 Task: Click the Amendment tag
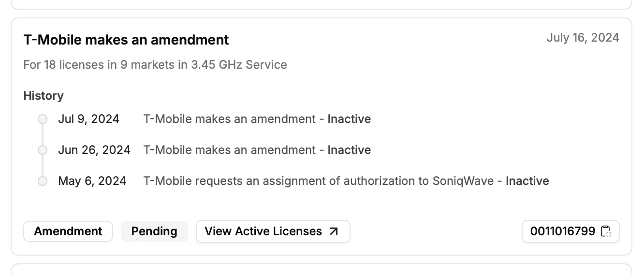click(68, 231)
